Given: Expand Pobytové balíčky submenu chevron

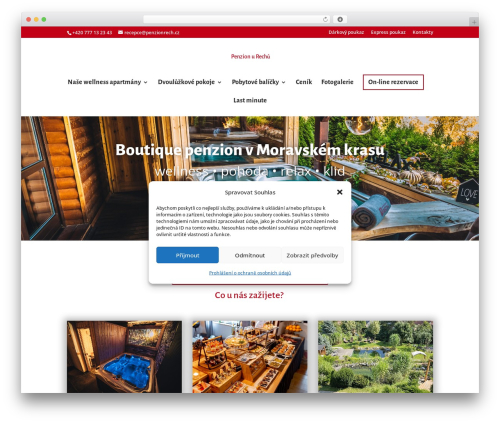Looking at the screenshot, I should (283, 82).
